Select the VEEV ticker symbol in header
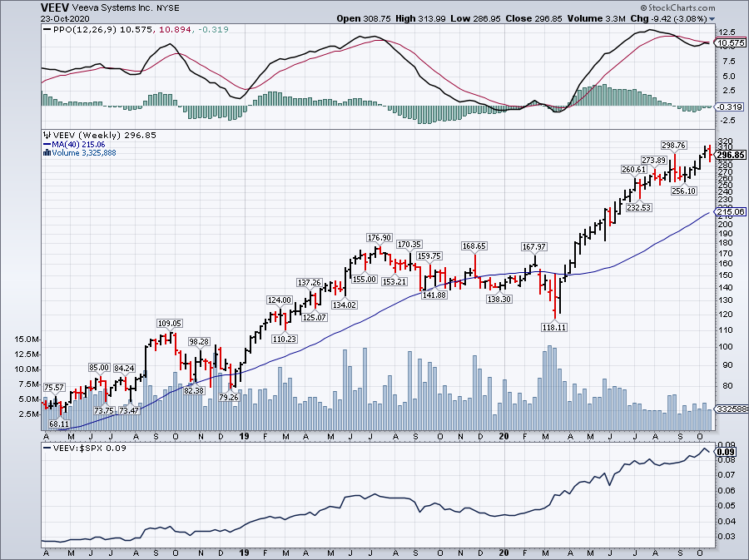 coord(55,7)
